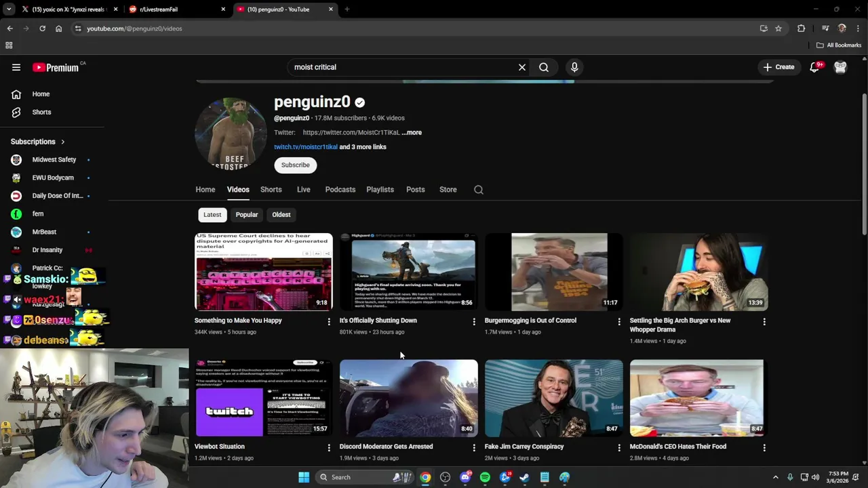The image size is (868, 488).
Task: Open the Windows Start menu
Action: click(x=304, y=477)
